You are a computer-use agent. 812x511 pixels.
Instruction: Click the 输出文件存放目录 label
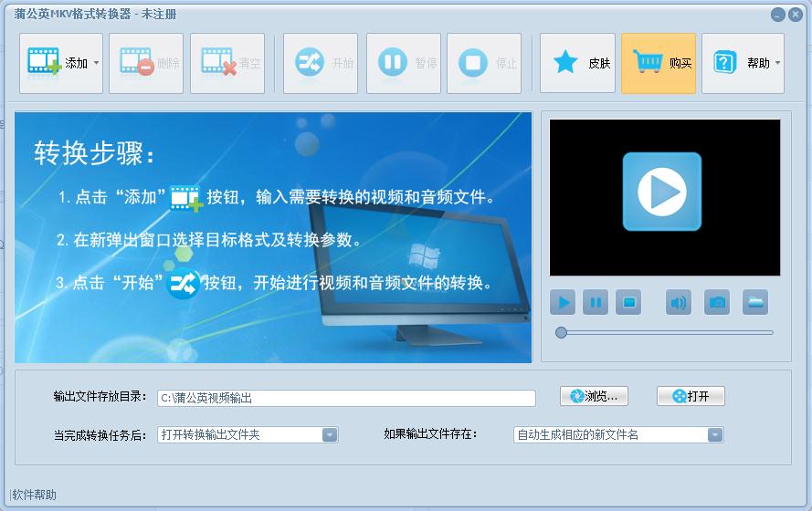click(100, 397)
